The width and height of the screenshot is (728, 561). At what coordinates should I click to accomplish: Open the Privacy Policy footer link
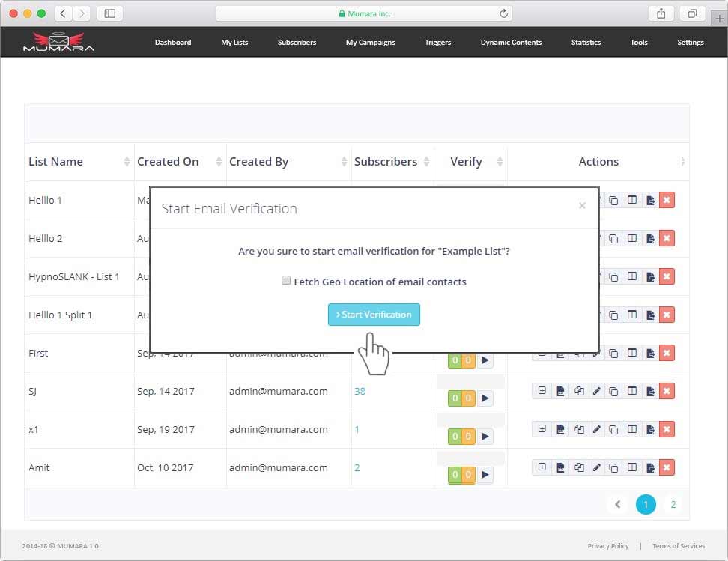pyautogui.click(x=607, y=546)
